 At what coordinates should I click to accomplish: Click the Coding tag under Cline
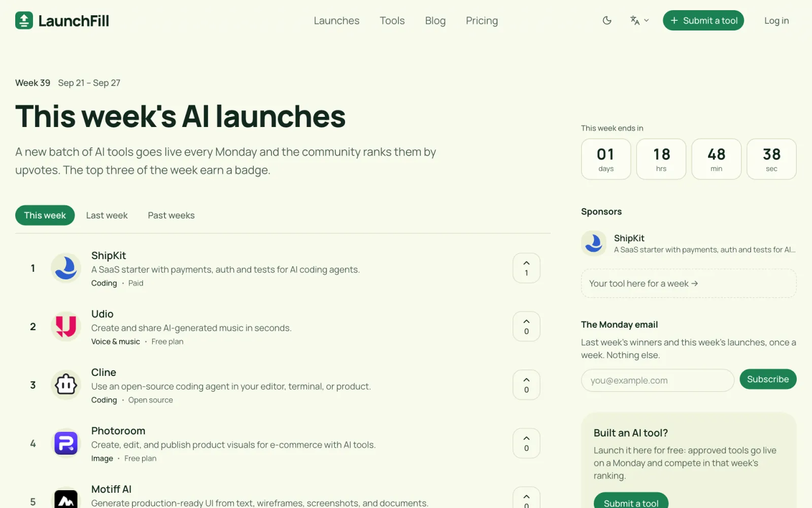pyautogui.click(x=104, y=400)
